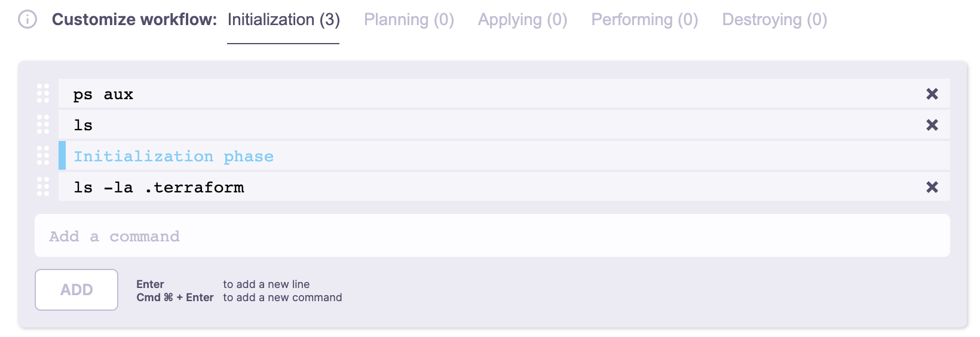The height and width of the screenshot is (337, 980).
Task: Remove the 'ls -la .terraform' command
Action: 932,187
